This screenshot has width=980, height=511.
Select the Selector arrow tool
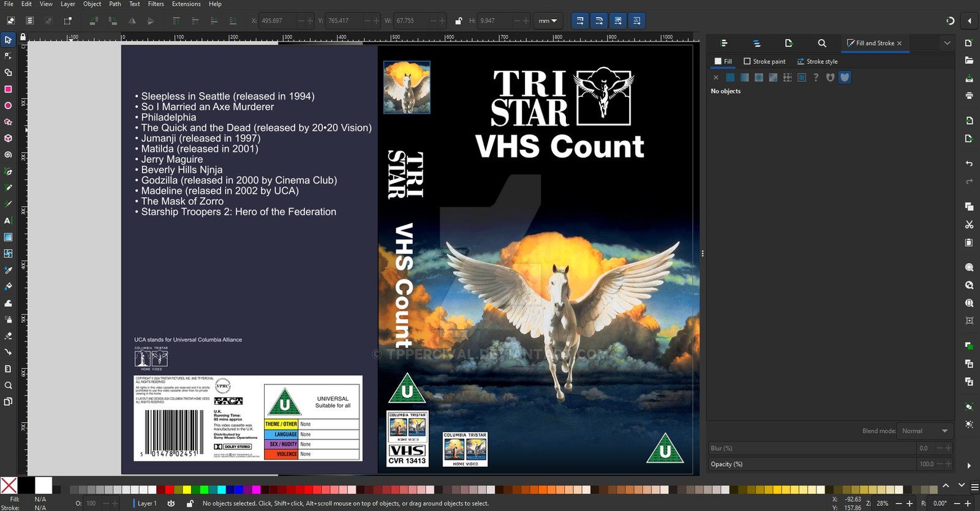8,40
